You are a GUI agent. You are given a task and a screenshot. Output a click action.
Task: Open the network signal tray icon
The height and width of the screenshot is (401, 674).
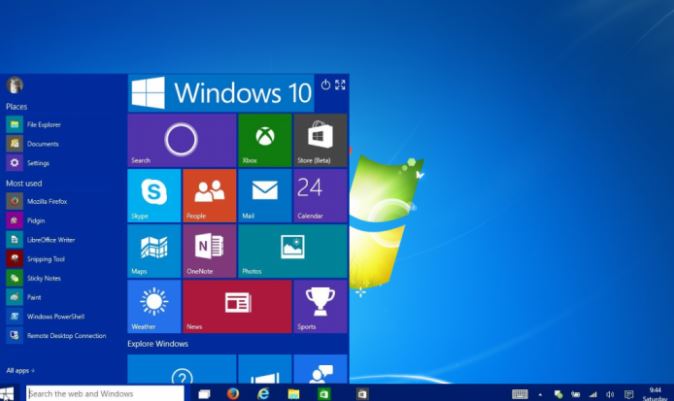[x=593, y=394]
